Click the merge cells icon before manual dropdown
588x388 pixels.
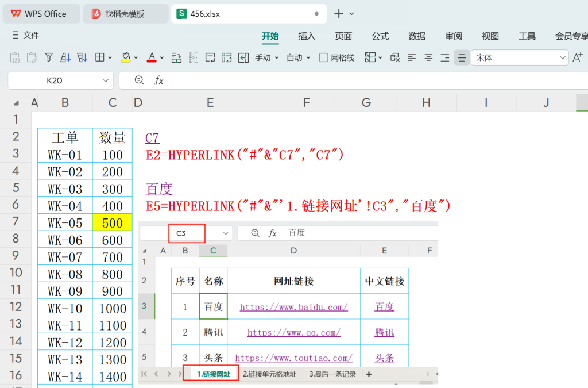click(226, 57)
